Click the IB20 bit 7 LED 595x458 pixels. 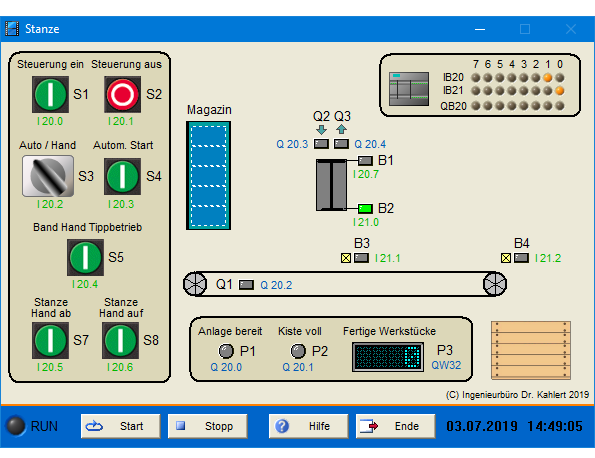[x=476, y=78]
